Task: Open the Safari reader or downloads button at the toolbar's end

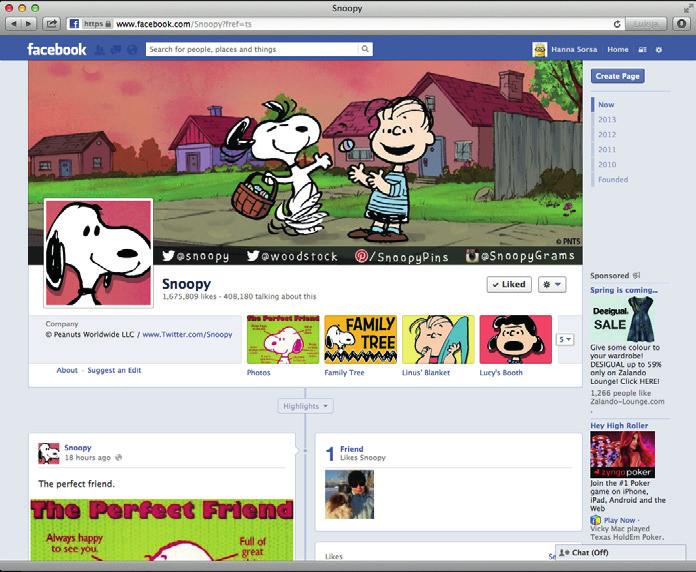Action: tap(681, 24)
